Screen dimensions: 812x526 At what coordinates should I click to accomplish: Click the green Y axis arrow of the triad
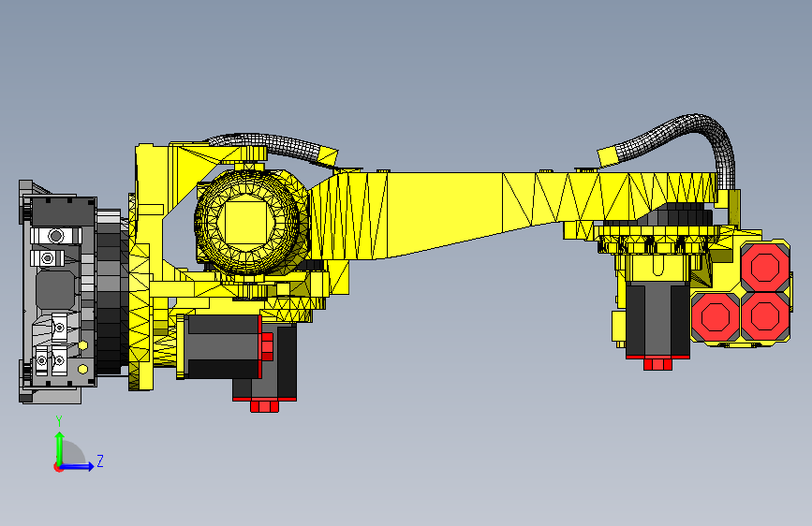tap(60, 447)
